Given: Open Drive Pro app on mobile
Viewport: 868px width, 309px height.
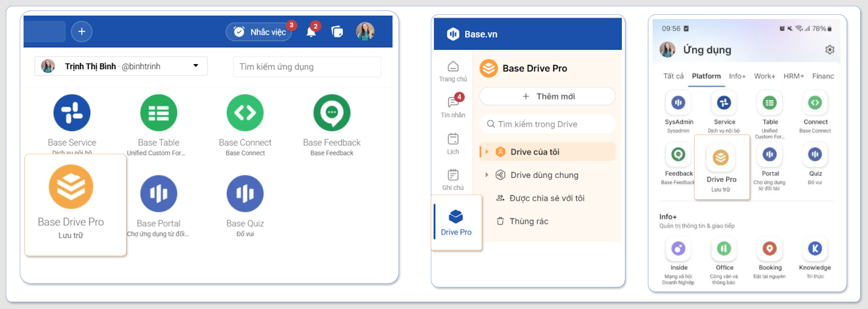Looking at the screenshot, I should 721,158.
